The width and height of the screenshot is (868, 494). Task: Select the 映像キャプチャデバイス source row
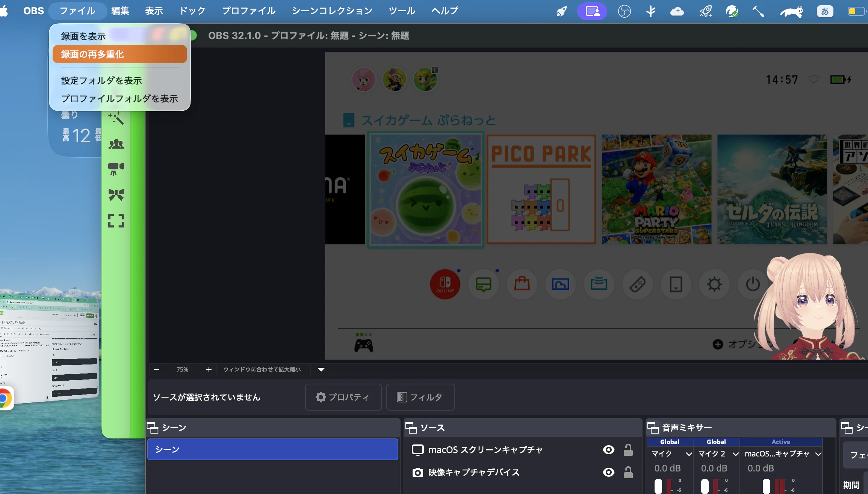[523, 472]
